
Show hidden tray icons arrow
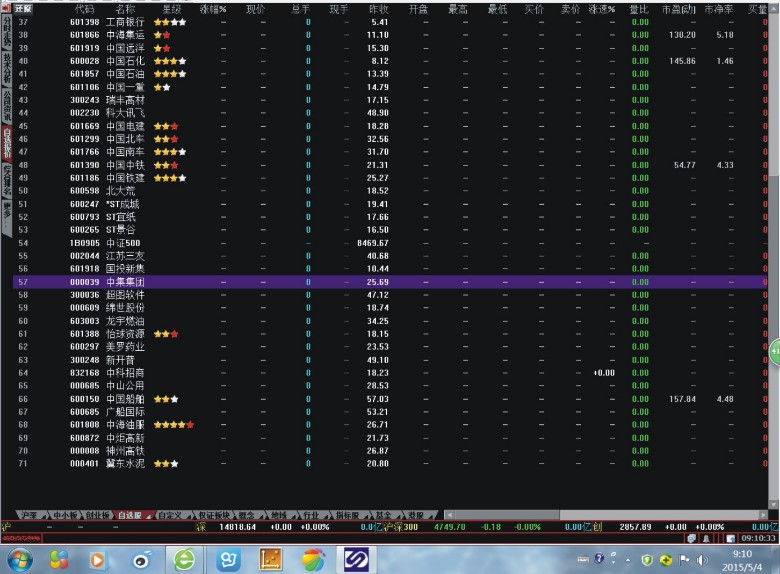click(x=628, y=561)
